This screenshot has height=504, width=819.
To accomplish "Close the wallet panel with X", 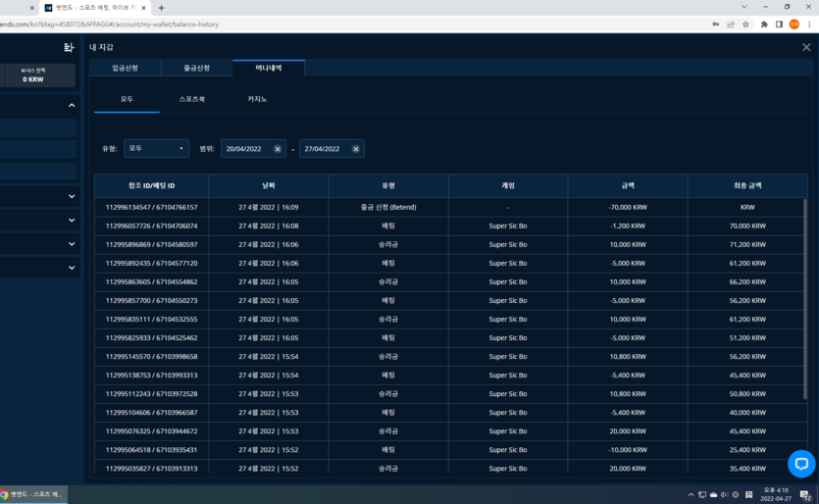I will pos(806,47).
